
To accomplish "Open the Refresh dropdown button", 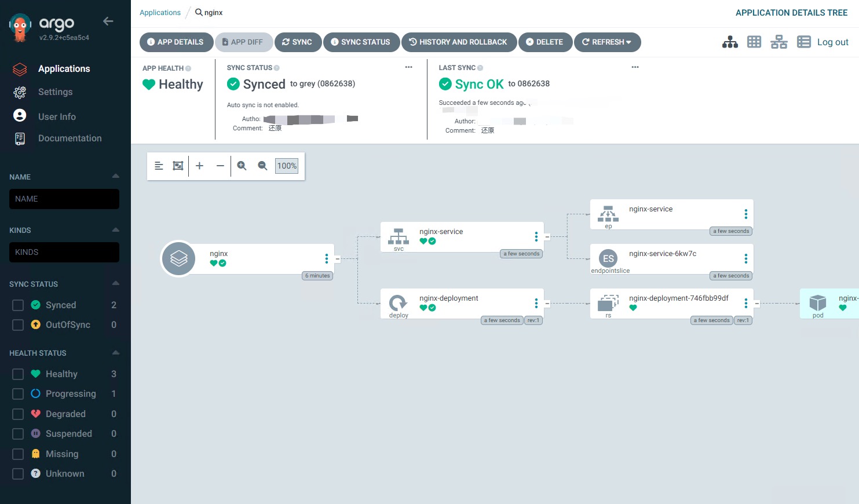I will coord(607,42).
